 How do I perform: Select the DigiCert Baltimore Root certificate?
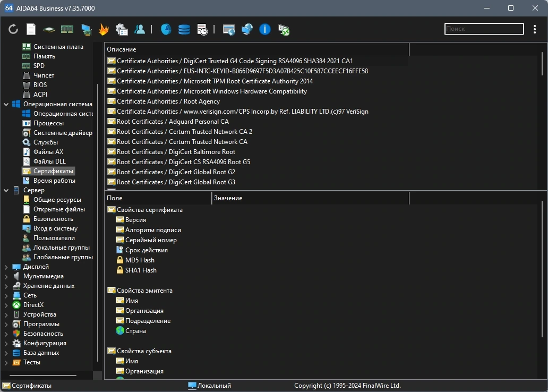(x=257, y=152)
